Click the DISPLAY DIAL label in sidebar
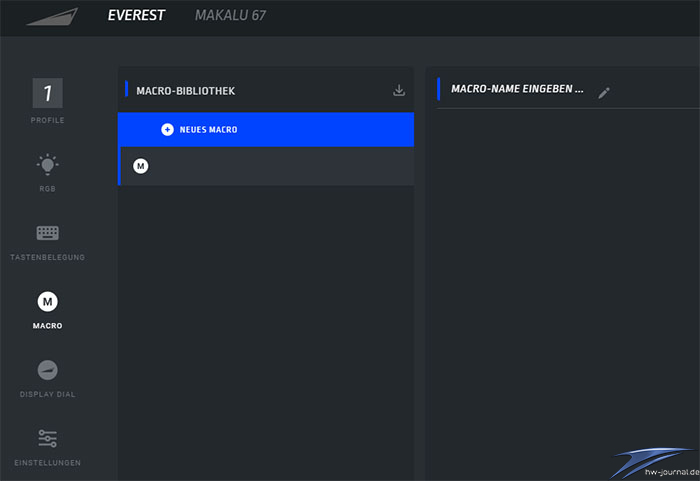This screenshot has width=700, height=481. click(47, 394)
